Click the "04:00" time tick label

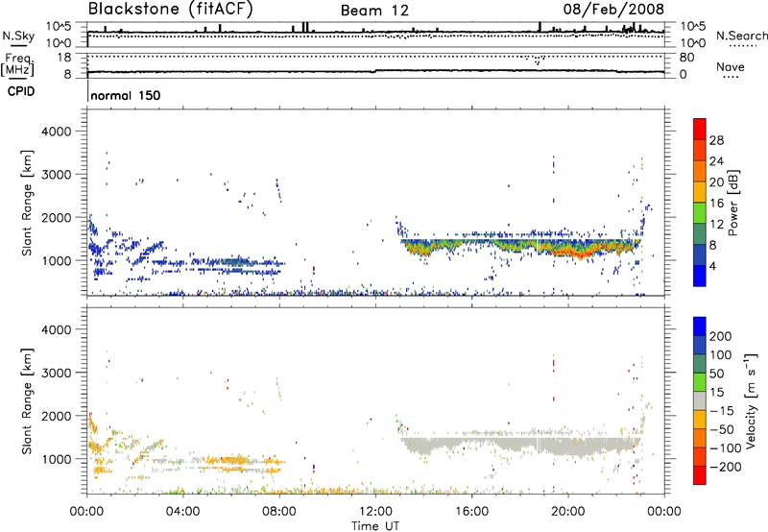[182, 512]
